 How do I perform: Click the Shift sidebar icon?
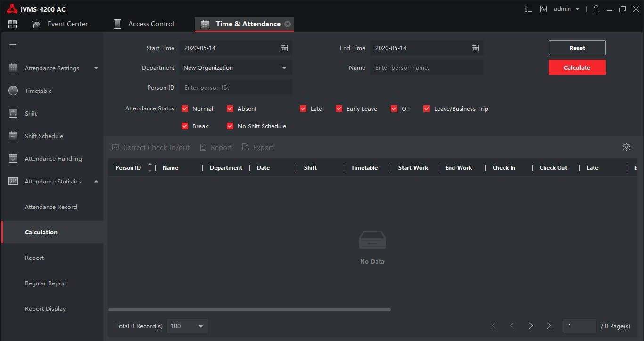click(13, 113)
